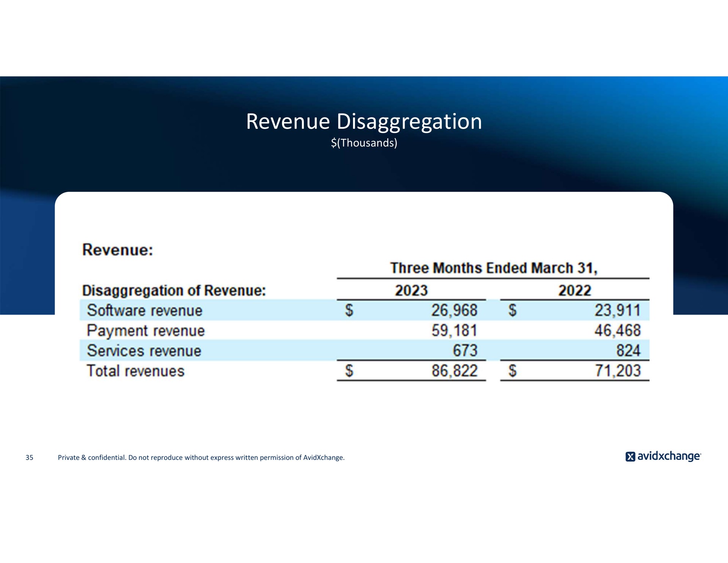Select the 46,468 payment revenue value
This screenshot has height=563, width=728.
point(617,330)
